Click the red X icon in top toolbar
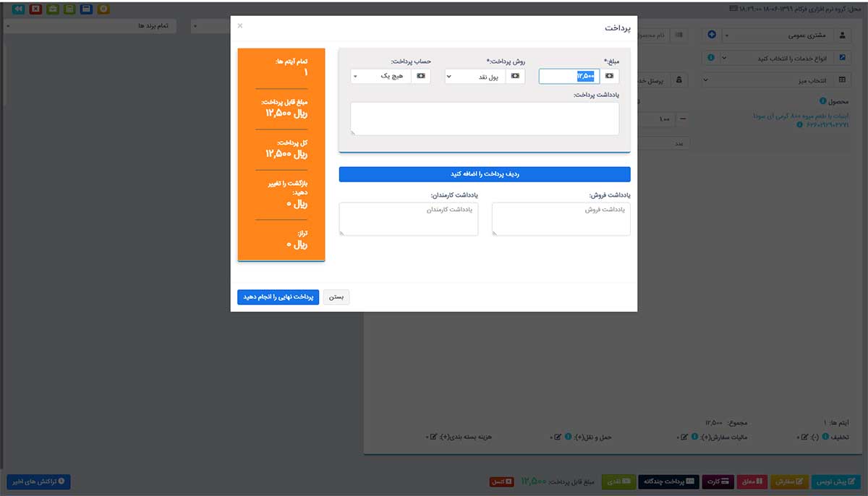The image size is (868, 496). coord(35,9)
